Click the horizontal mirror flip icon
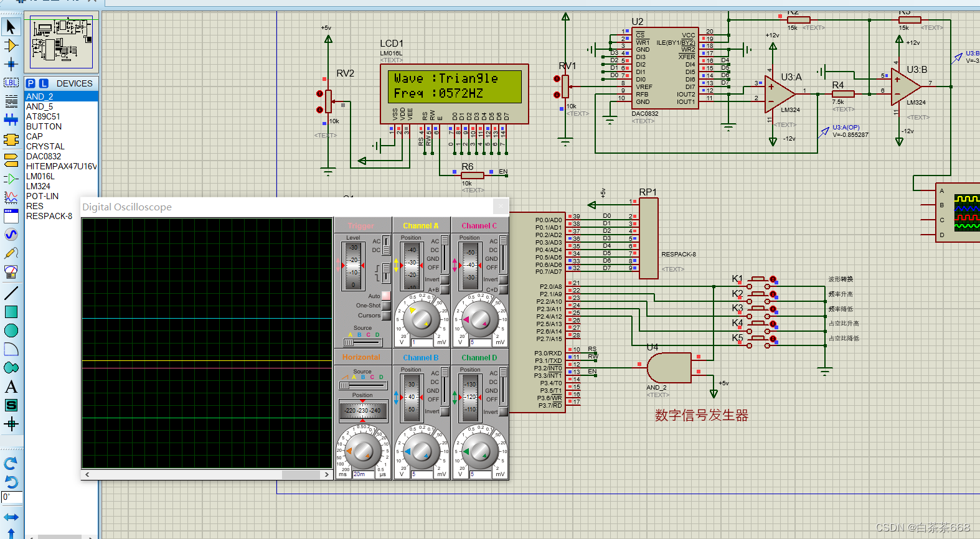Viewport: 980px width, 539px height. tap(11, 517)
